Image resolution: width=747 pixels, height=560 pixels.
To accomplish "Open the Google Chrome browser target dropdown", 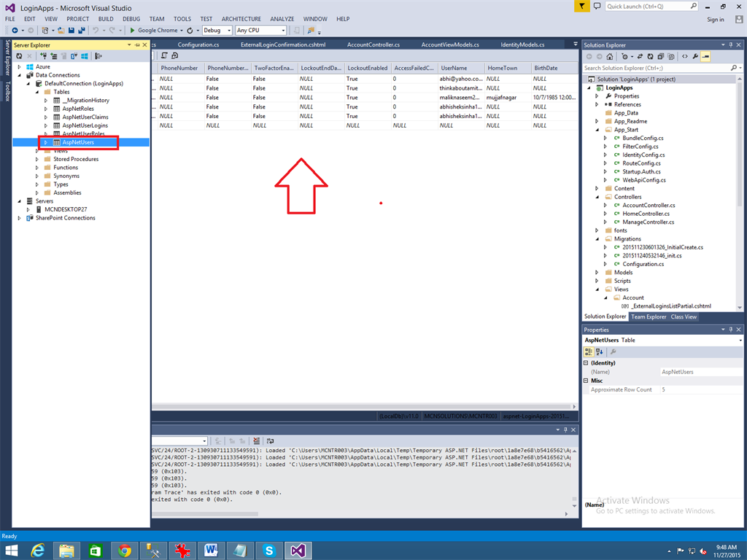I will pyautogui.click(x=182, y=31).
